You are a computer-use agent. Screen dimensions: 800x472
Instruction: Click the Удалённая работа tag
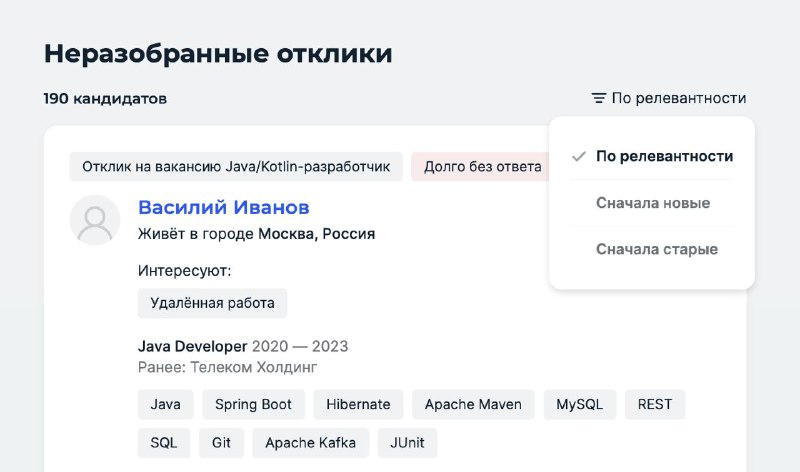click(212, 303)
